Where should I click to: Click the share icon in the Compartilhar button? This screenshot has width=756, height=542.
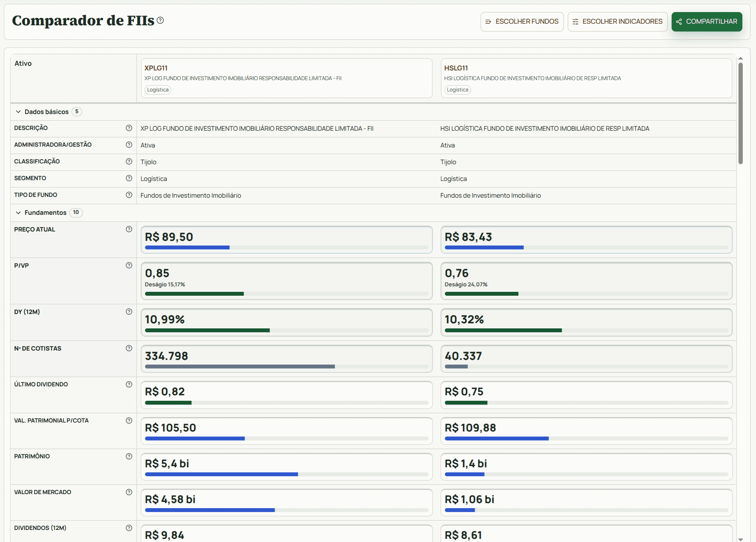point(679,22)
